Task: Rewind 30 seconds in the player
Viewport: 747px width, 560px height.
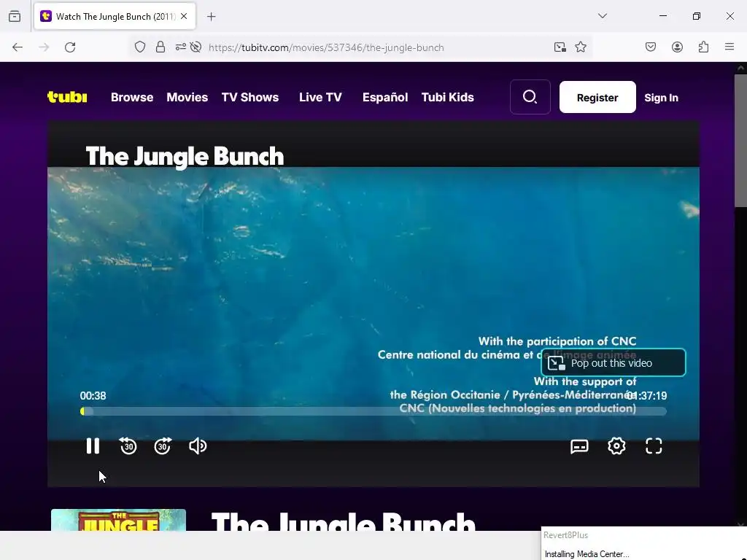Action: point(128,446)
